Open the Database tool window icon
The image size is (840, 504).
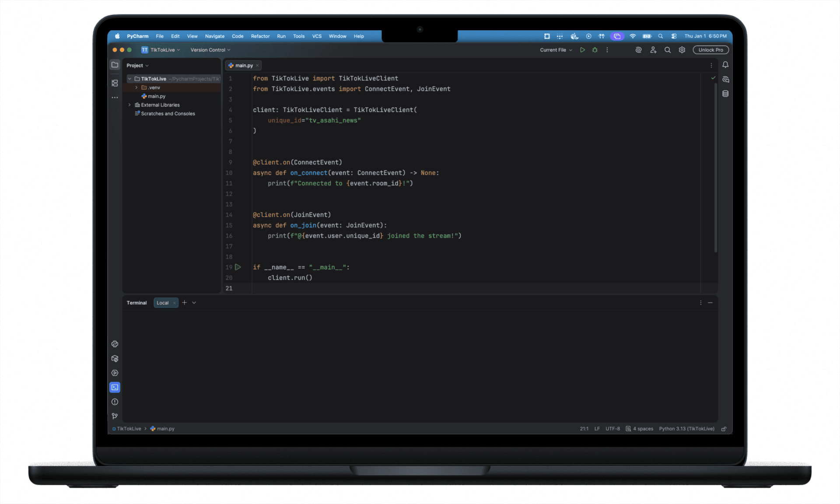(x=725, y=94)
